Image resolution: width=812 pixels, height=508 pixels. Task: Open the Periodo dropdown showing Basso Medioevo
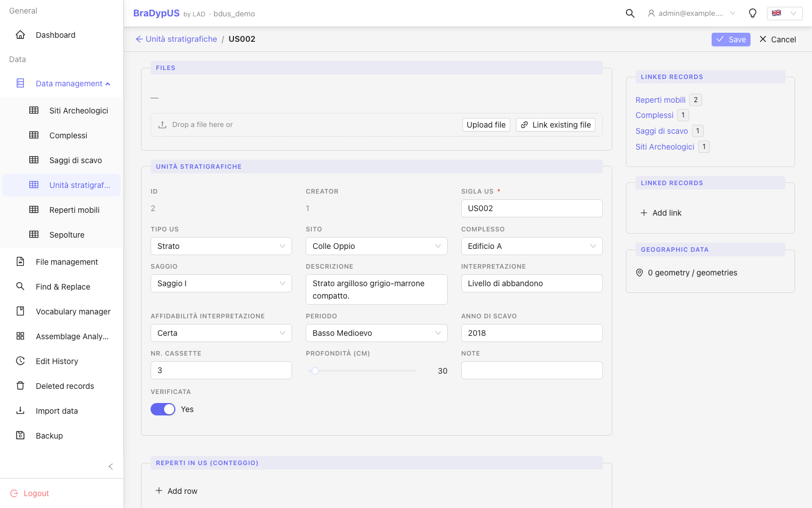pos(377,333)
